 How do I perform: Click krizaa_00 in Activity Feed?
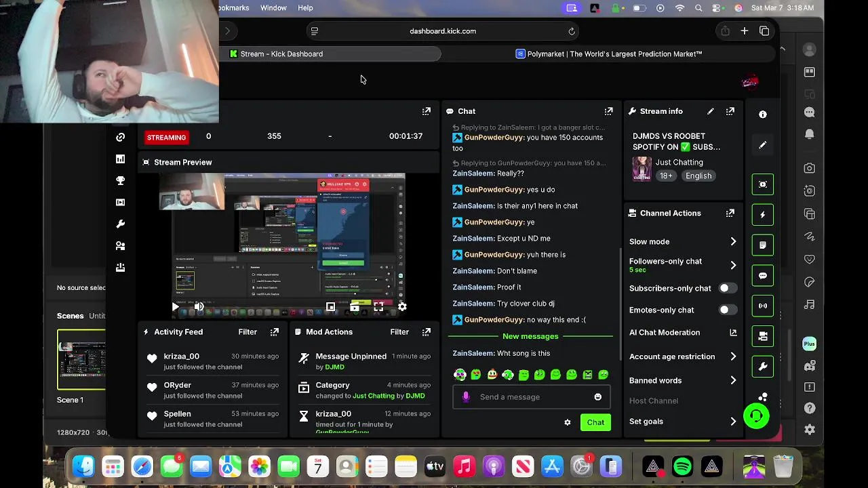181,356
